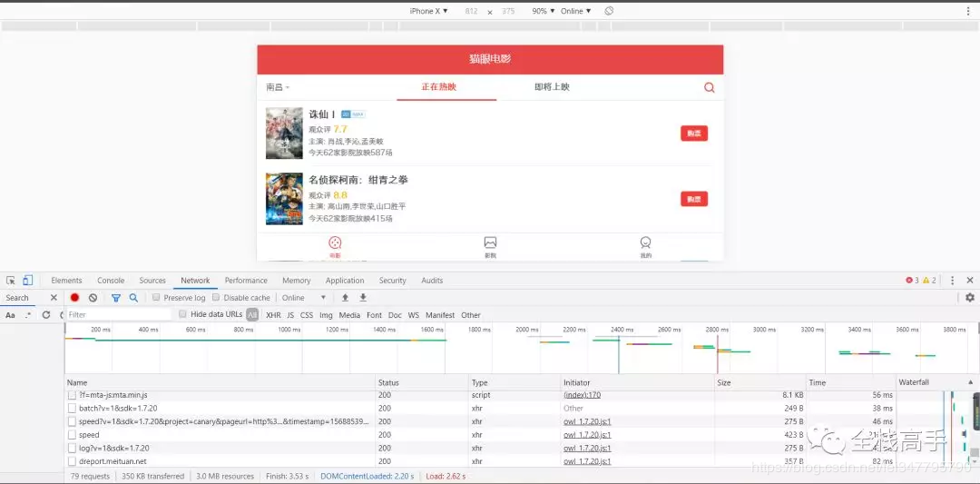The image size is (980, 484).
Task: Open the (index):170 initiator link
Action: (x=582, y=395)
